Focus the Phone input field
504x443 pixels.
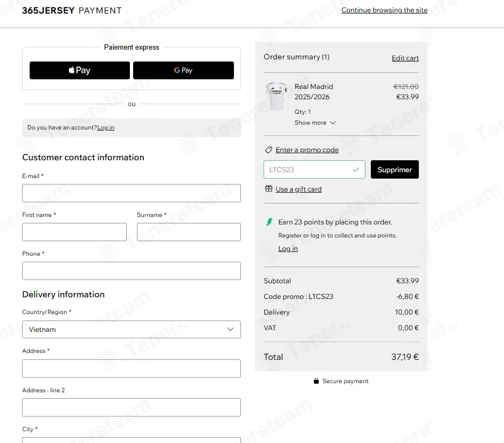pyautogui.click(x=132, y=271)
